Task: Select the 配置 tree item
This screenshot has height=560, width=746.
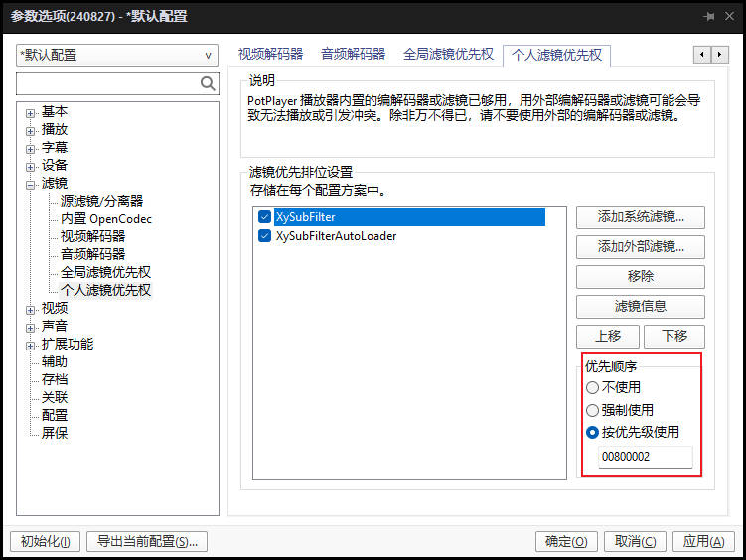Action: 55,415
